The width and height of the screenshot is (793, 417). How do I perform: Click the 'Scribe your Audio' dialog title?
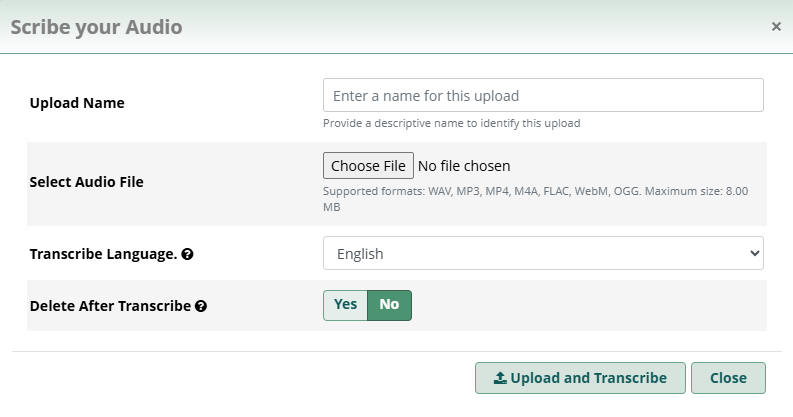(x=96, y=27)
